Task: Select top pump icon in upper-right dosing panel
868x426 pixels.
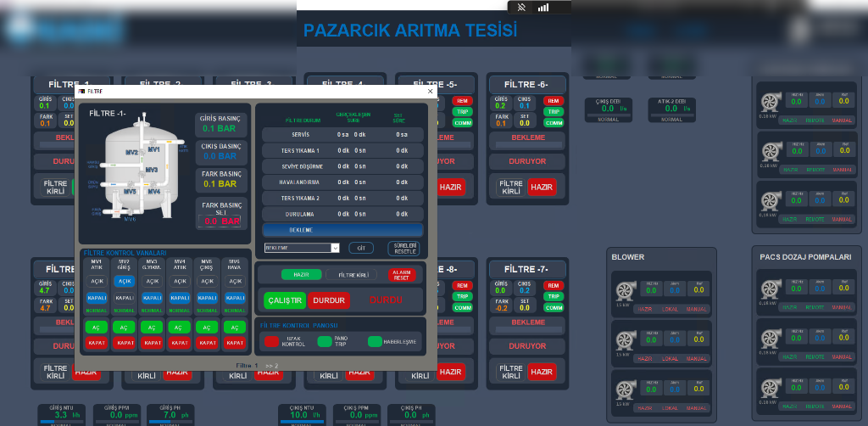Action: click(770, 102)
